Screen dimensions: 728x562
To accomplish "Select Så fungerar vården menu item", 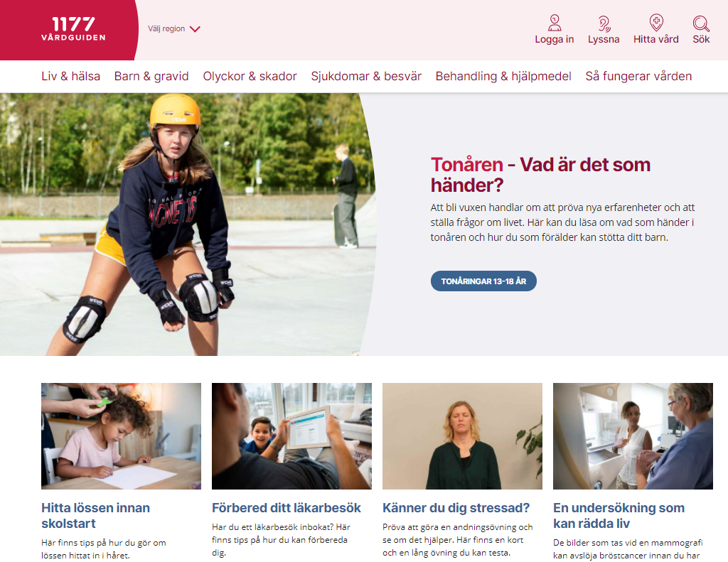I will 638,76.
